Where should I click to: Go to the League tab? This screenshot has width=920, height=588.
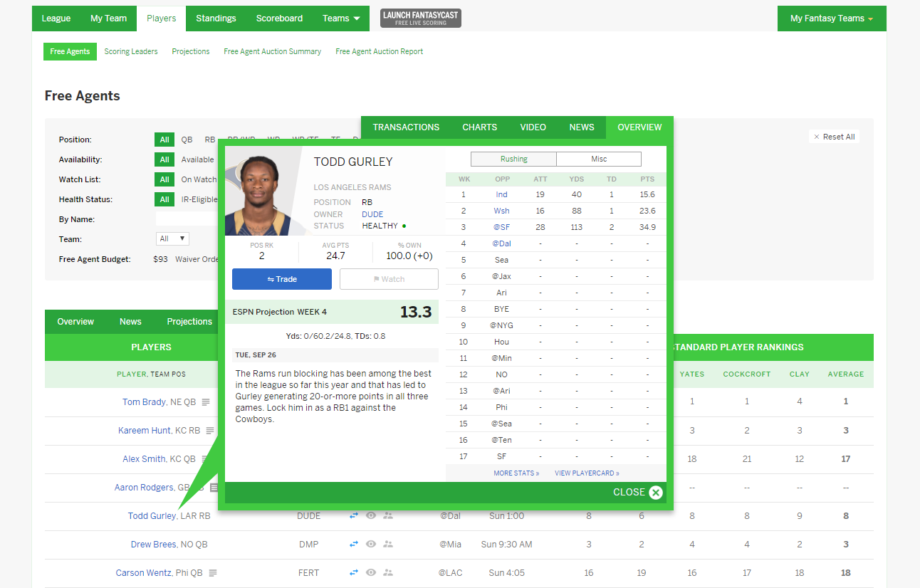click(x=56, y=19)
